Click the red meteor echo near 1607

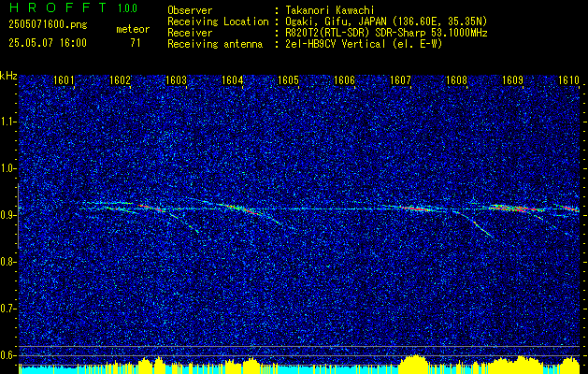(x=415, y=209)
